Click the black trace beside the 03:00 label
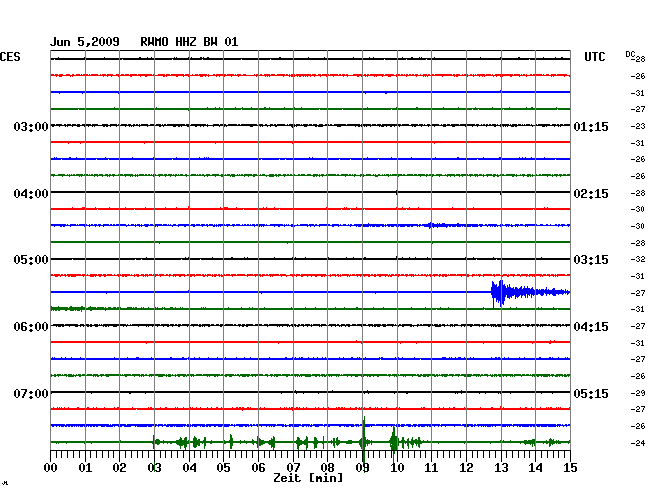 coord(310,125)
